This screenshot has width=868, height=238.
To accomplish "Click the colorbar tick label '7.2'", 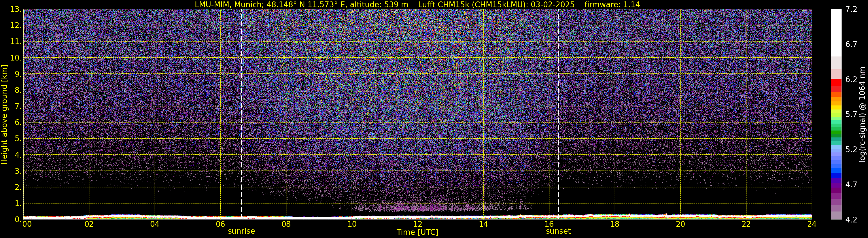I will pos(852,10).
